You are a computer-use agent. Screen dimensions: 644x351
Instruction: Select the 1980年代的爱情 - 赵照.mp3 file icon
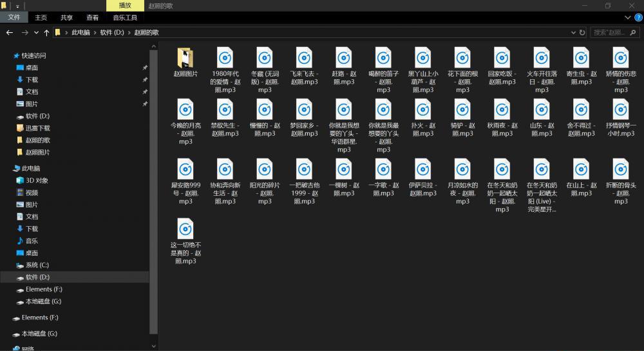point(225,58)
